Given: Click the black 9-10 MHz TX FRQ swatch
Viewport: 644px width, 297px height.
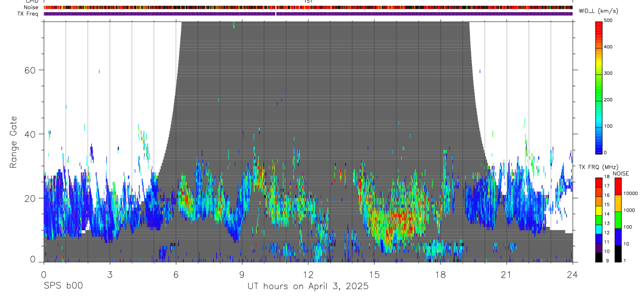Looking at the screenshot, I should 599,257.
